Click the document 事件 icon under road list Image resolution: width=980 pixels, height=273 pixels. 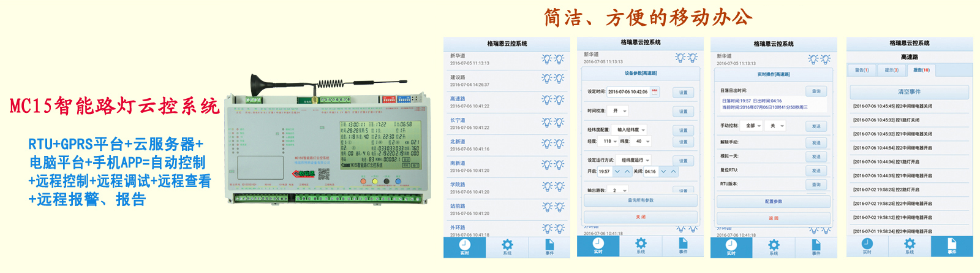pos(549,247)
